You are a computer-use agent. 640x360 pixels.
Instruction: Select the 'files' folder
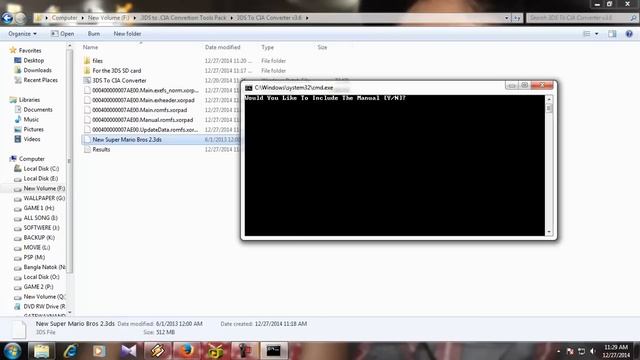click(x=97, y=61)
